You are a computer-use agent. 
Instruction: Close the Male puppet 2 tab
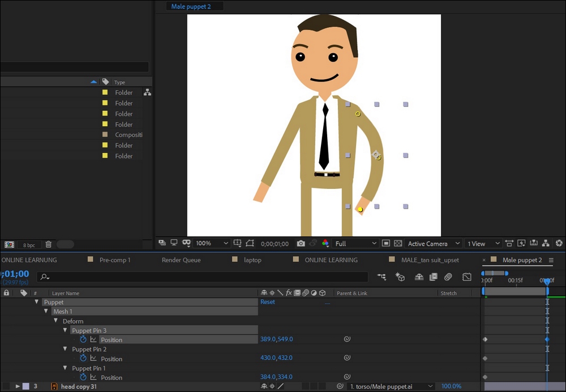click(x=484, y=260)
